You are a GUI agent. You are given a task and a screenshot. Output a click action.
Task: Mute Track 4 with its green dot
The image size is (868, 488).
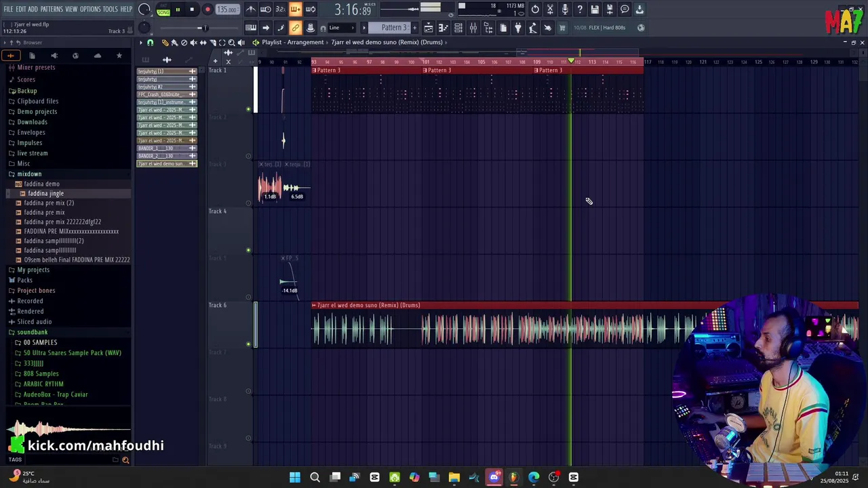tap(248, 250)
